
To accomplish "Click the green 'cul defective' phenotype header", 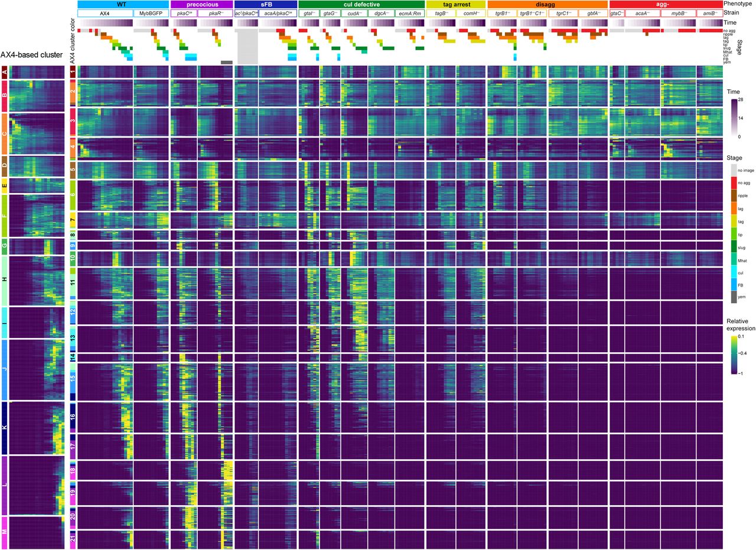I will (360, 4).
